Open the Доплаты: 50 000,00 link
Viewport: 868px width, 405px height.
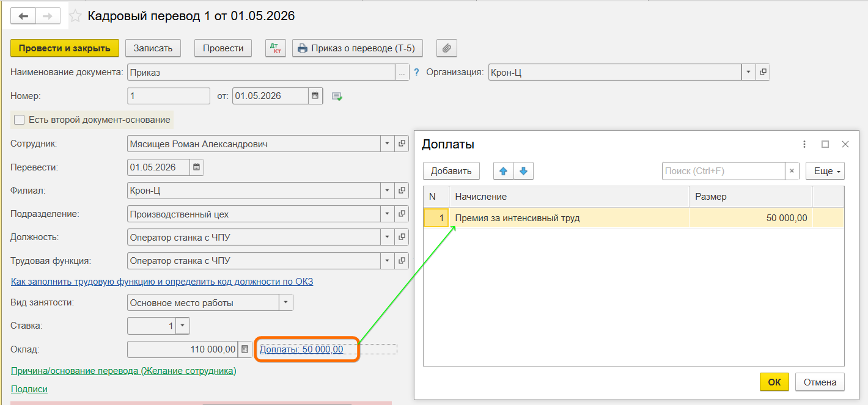pyautogui.click(x=301, y=349)
